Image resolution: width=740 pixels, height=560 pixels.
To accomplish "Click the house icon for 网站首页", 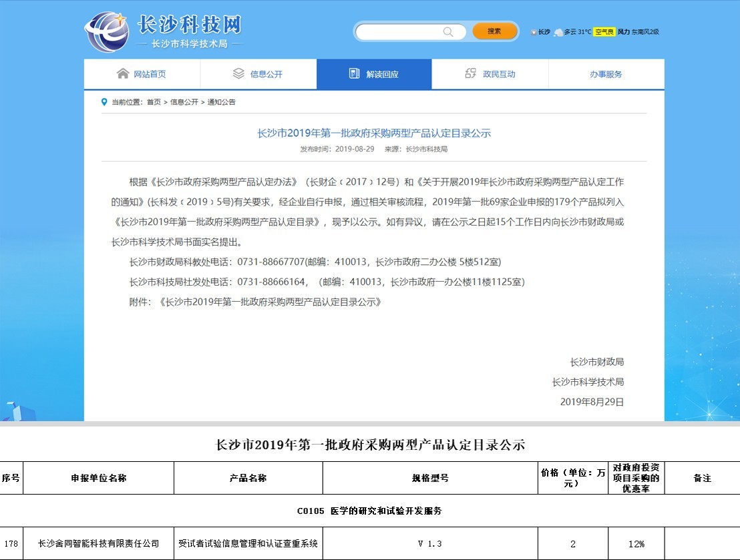I will click(123, 73).
